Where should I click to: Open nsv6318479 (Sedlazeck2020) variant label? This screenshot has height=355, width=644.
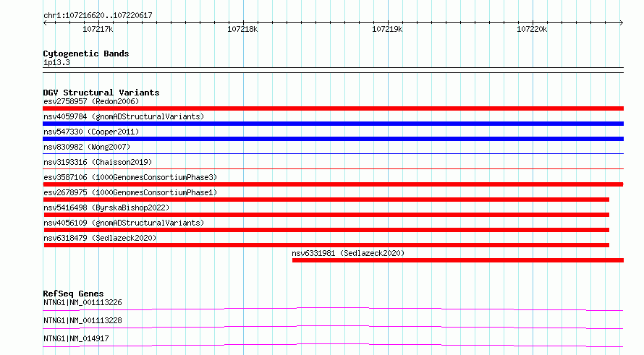100,238
